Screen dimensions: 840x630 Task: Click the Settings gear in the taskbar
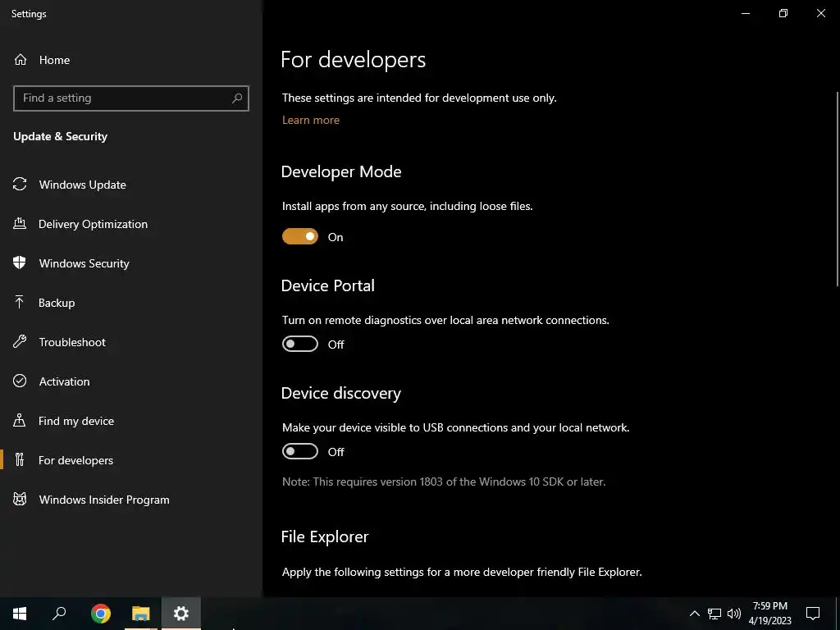[x=181, y=614]
